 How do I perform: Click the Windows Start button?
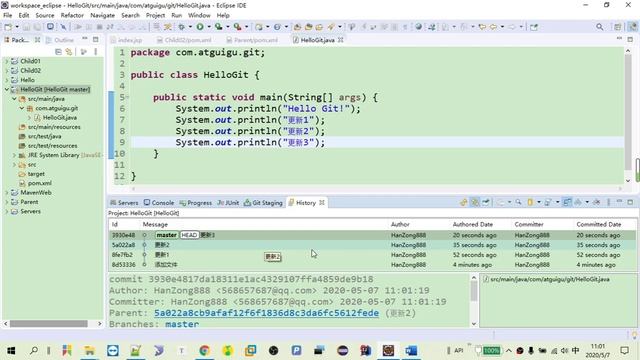click(x=11, y=350)
